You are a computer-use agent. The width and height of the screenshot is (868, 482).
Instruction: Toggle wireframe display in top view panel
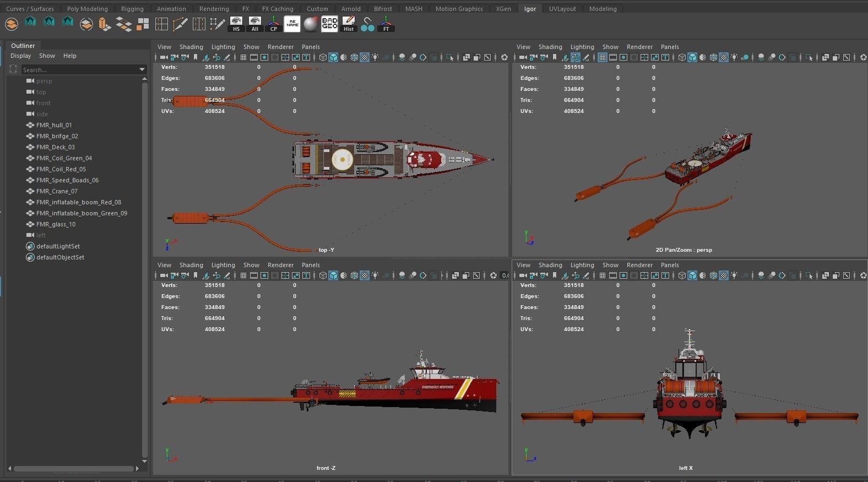(323, 57)
